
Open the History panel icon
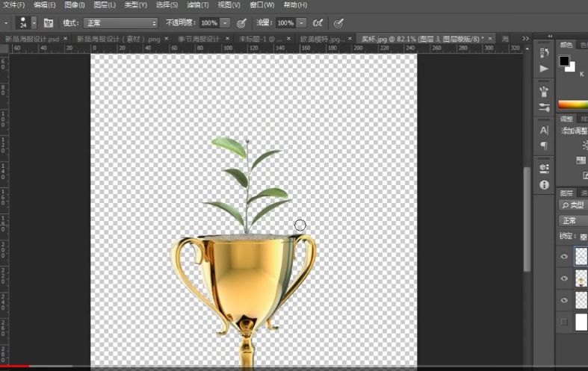[544, 52]
